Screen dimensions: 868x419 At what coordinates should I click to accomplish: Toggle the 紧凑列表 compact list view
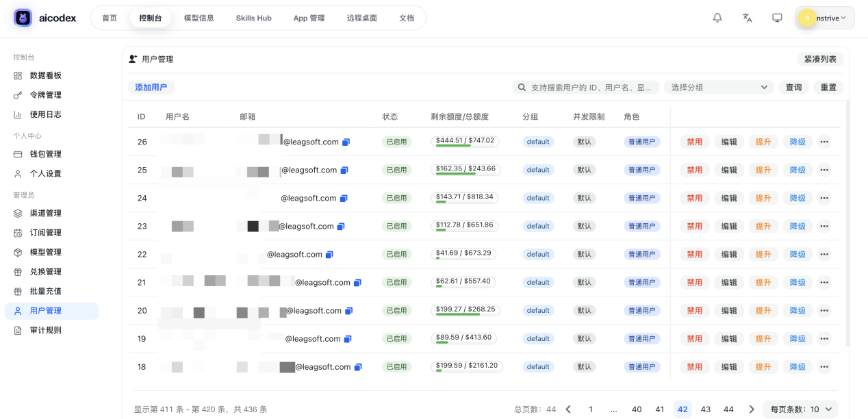820,60
